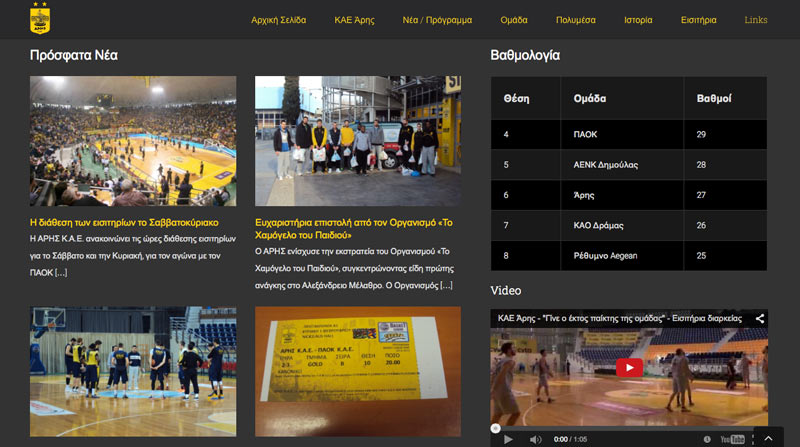Screen dimensions: 800x447
Task: Click the video info circle icon
Action: click(707, 439)
